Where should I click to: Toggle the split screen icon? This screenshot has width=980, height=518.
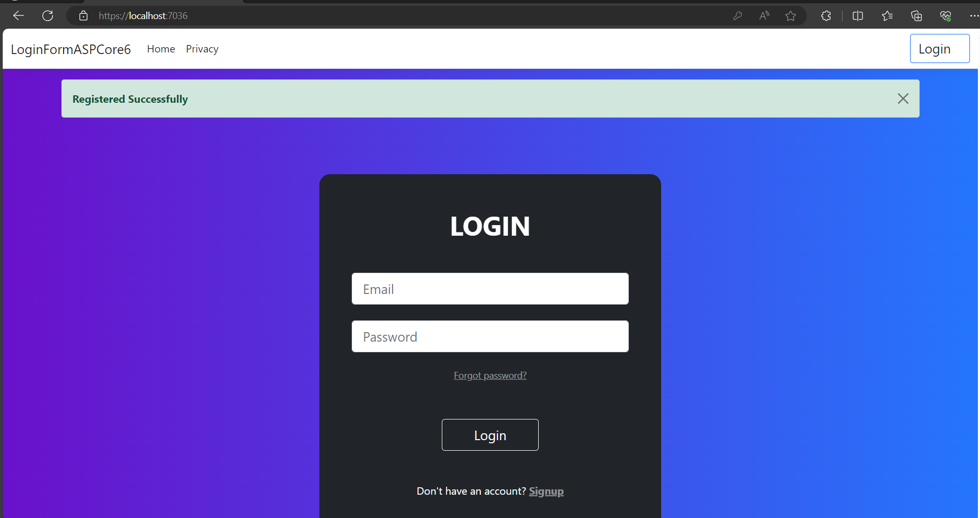click(858, 16)
